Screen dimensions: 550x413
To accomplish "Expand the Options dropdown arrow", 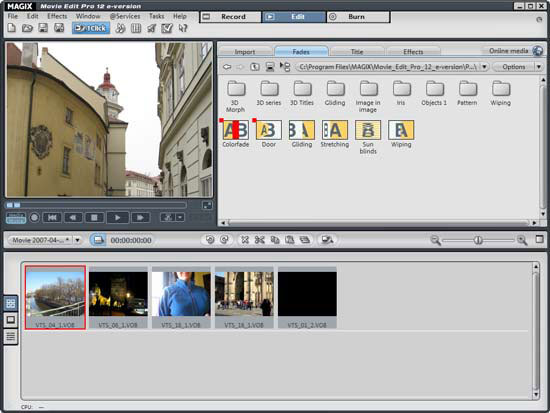I will click(x=539, y=67).
